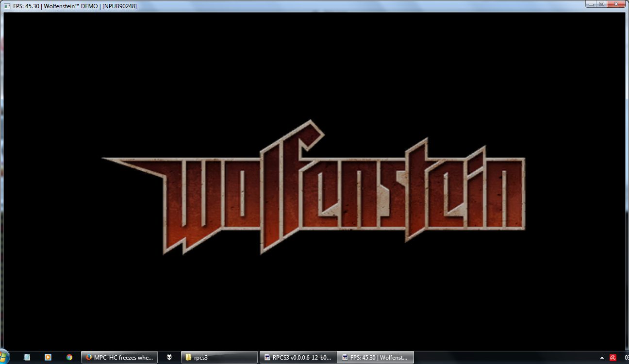Show hidden system tray icons
Viewport: 629px width, 364px height.
[602, 358]
